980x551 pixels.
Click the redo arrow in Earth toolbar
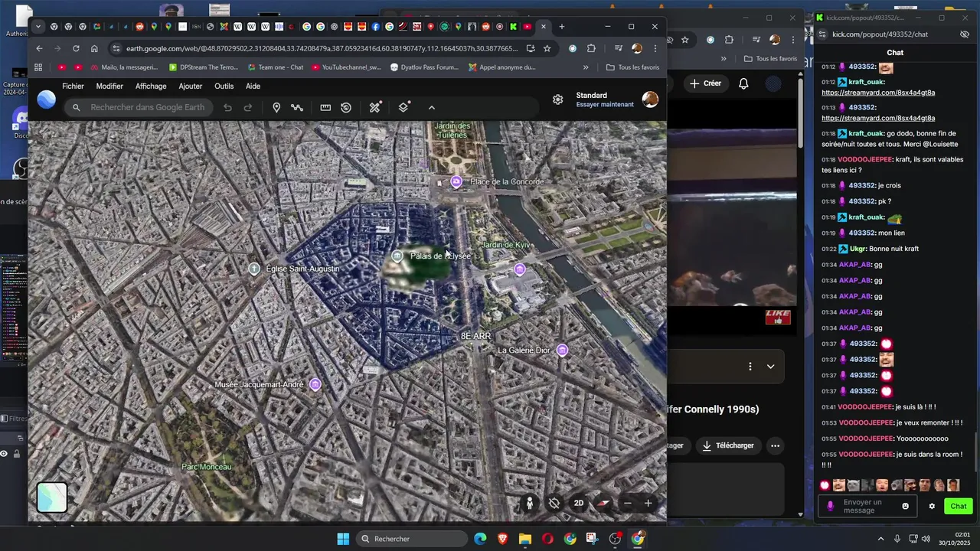[248, 108]
